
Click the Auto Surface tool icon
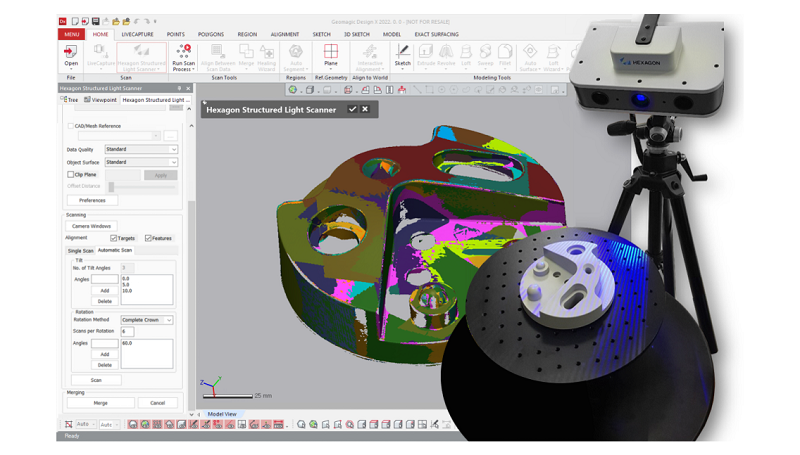tap(531, 57)
